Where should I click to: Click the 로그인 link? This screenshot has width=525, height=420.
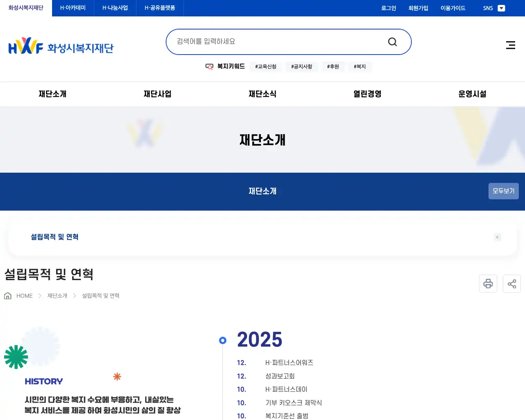point(388,8)
